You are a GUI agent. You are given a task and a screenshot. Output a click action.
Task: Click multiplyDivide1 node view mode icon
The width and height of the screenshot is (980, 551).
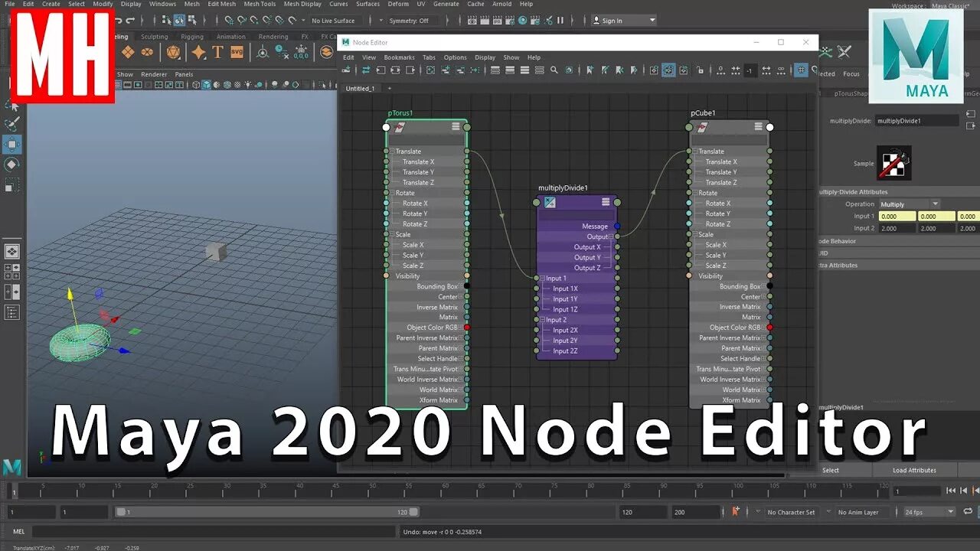606,202
